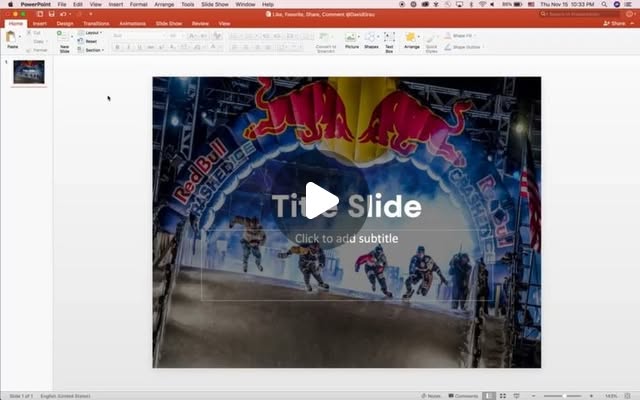Select the Normal view status bar icon
Image resolution: width=640 pixels, height=400 pixels.
point(489,396)
